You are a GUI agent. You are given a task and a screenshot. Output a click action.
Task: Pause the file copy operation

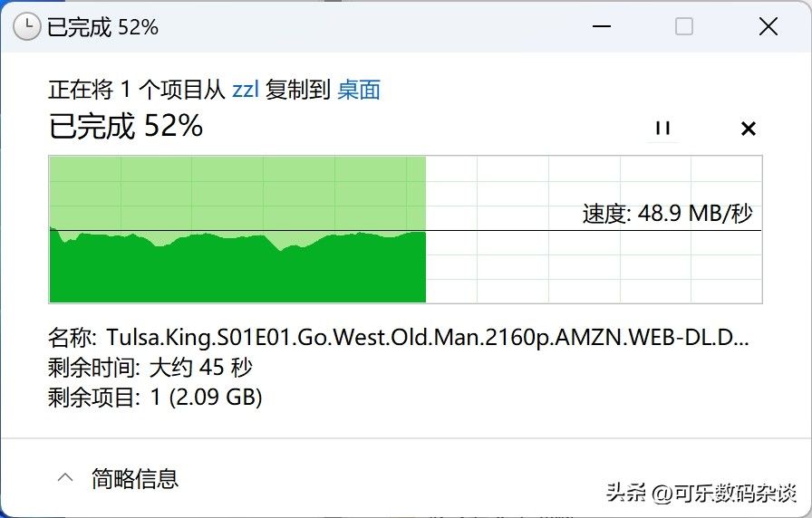[662, 129]
